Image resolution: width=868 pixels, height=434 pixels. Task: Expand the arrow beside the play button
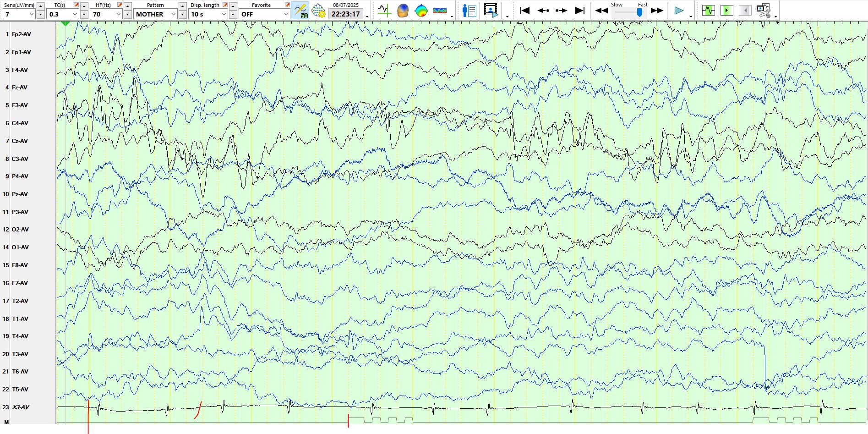pos(691,16)
